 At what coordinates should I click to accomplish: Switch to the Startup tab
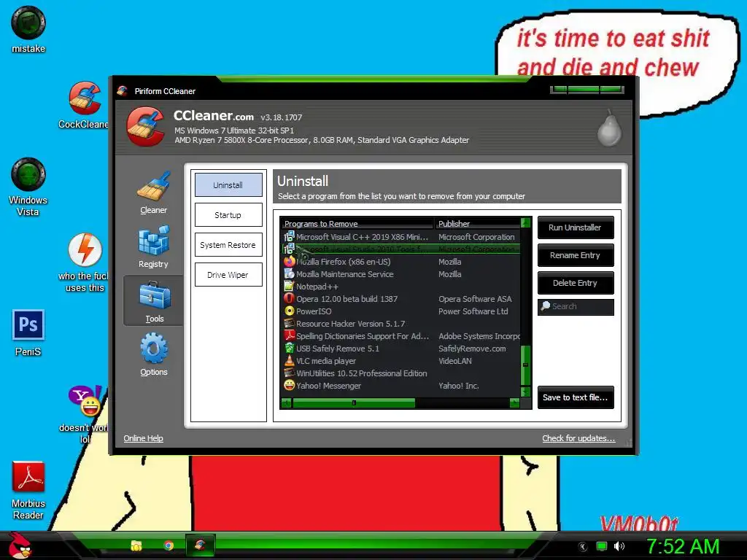click(228, 215)
